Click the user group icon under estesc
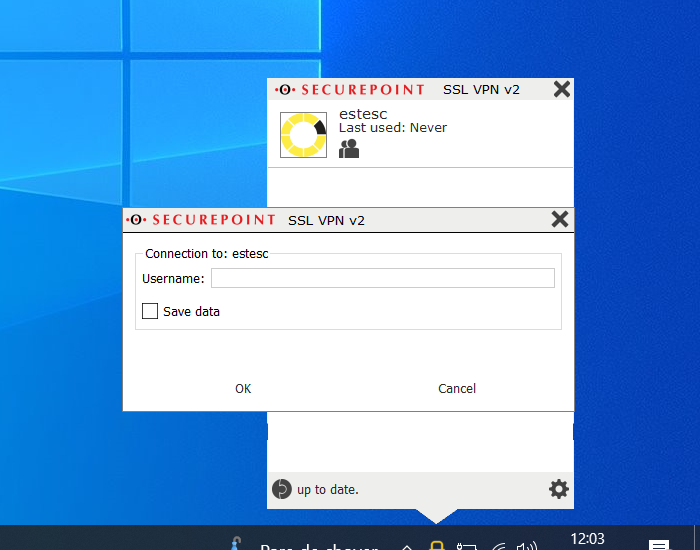The height and width of the screenshot is (550, 700). (x=349, y=149)
